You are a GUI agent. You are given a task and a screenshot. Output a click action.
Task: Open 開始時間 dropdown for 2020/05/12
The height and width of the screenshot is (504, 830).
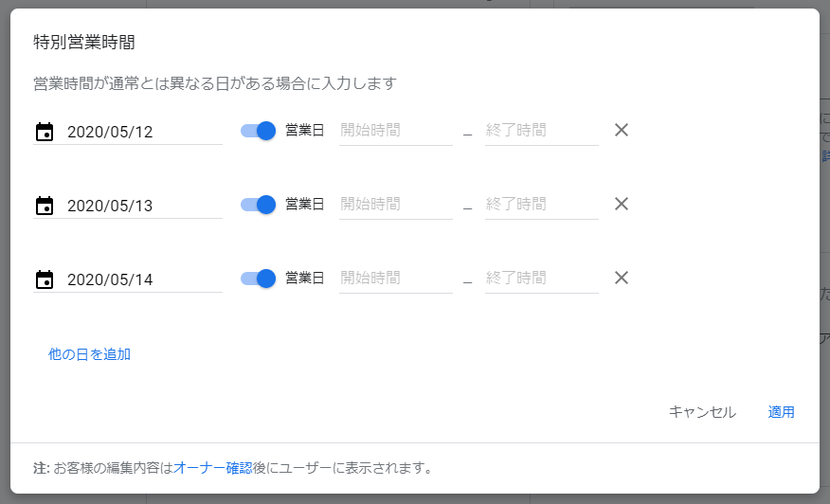click(395, 131)
